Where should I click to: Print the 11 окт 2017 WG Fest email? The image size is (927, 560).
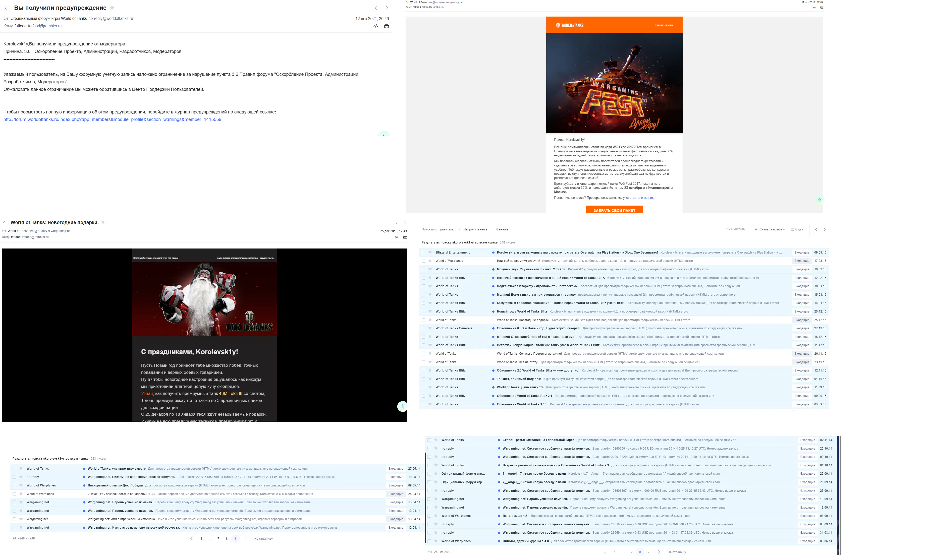[822, 7]
